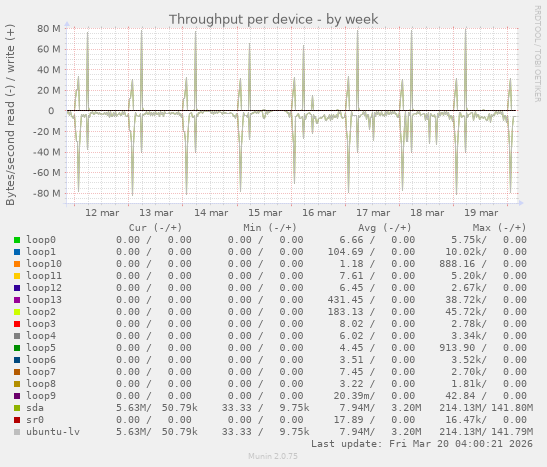Click the loop2 lime color swatch
The height and width of the screenshot is (467, 547).
pos(17,312)
